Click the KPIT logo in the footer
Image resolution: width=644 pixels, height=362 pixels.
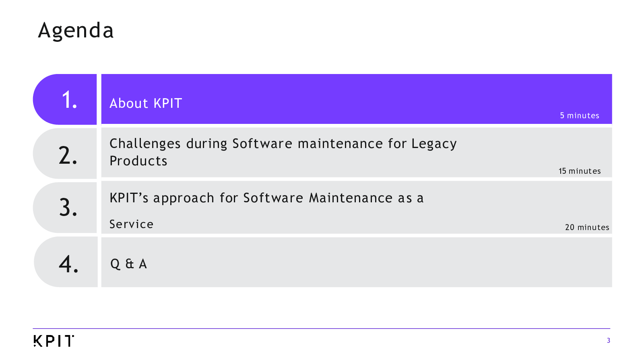point(54,341)
